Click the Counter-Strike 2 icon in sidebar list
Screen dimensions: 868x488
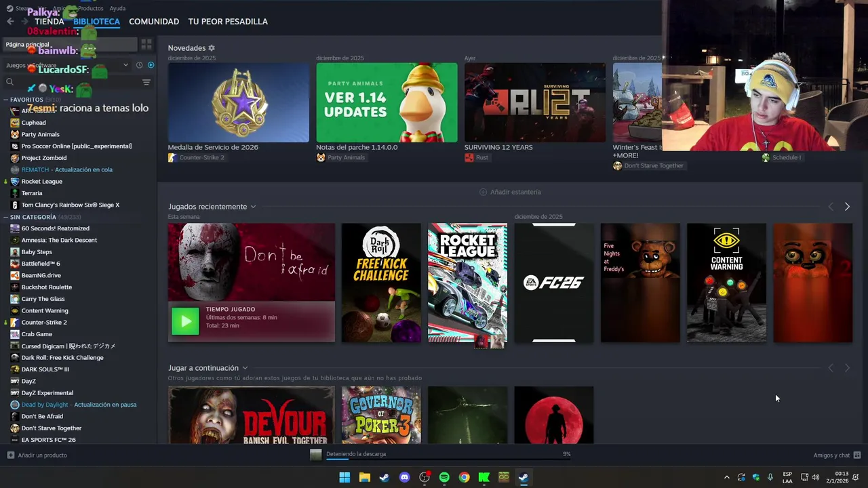pos(15,323)
